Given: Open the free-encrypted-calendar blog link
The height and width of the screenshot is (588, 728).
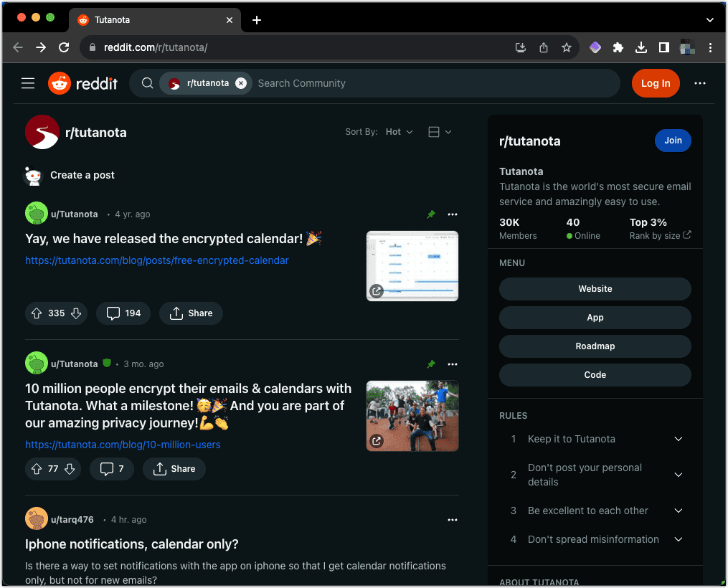Looking at the screenshot, I should coord(157,260).
